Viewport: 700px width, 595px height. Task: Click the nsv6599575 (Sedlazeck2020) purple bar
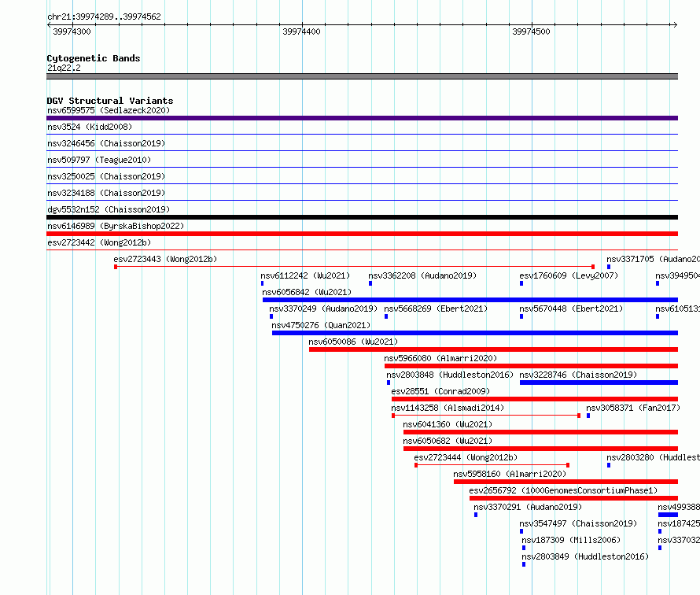(x=362, y=118)
